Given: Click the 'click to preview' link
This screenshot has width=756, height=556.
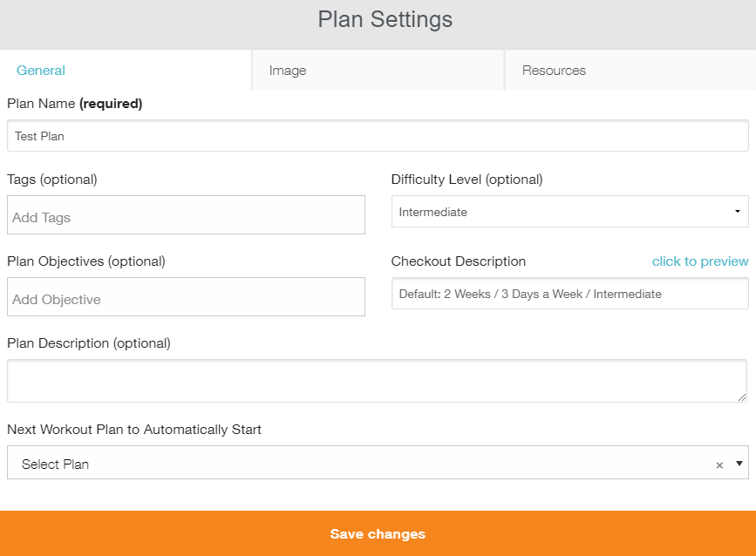Looking at the screenshot, I should 700,261.
